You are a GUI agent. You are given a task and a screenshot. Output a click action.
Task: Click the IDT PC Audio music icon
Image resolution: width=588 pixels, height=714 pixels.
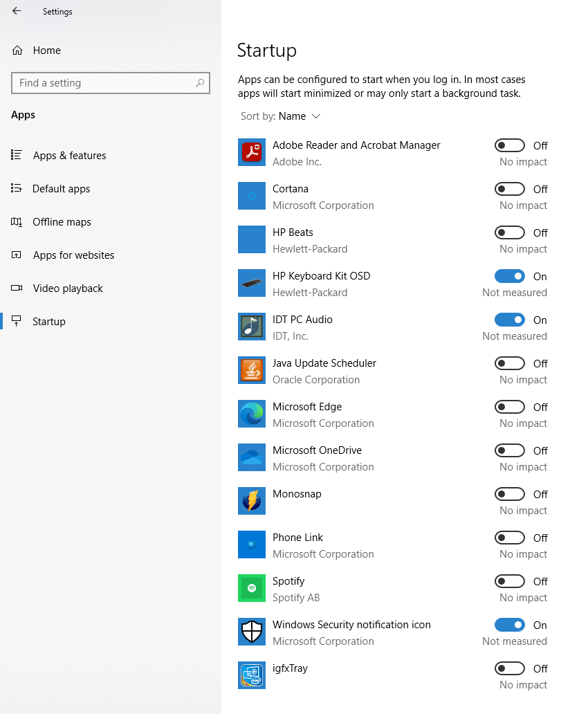[x=251, y=327]
